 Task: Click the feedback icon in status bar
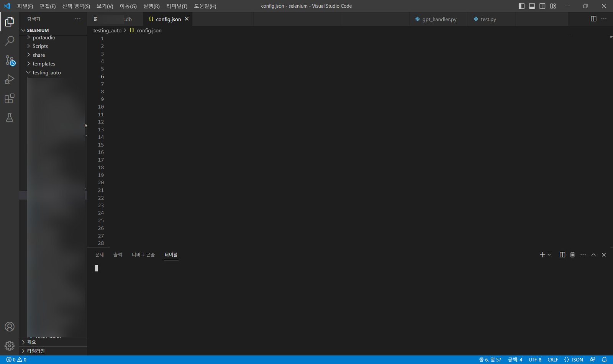pos(592,360)
